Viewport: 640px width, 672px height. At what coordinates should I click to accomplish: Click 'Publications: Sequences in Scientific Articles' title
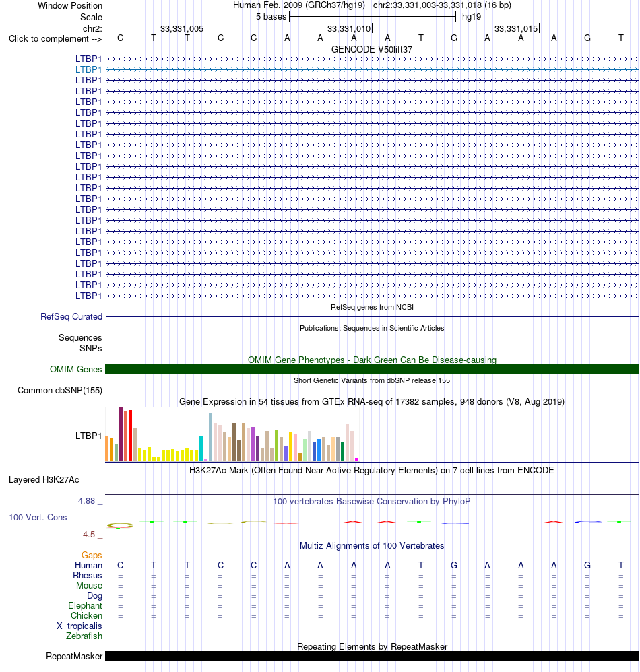[x=372, y=328]
